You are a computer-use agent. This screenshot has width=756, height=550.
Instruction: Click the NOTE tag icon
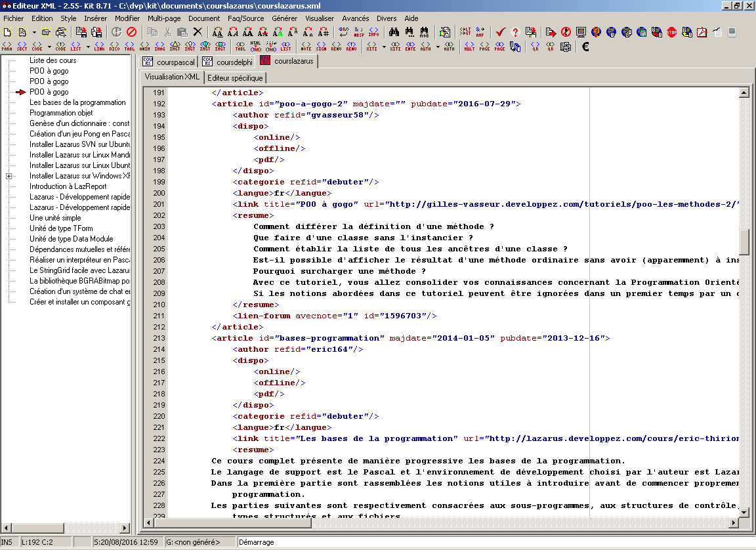[x=306, y=47]
